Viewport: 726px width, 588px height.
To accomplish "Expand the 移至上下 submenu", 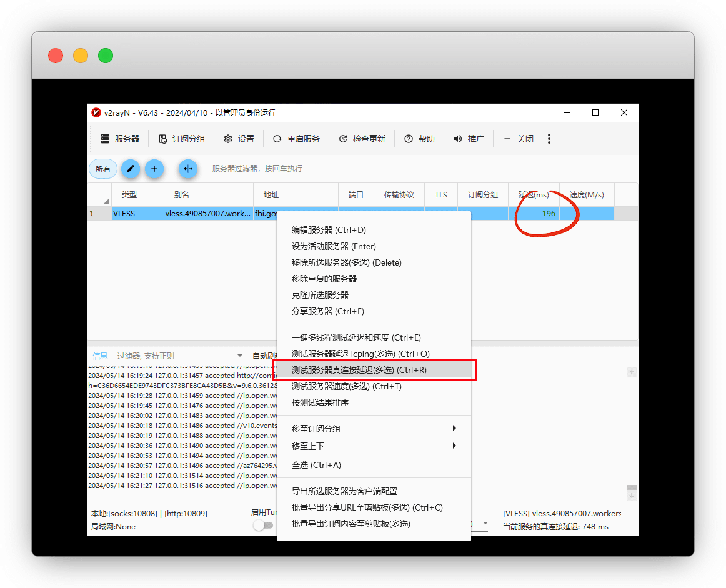I will coord(374,446).
